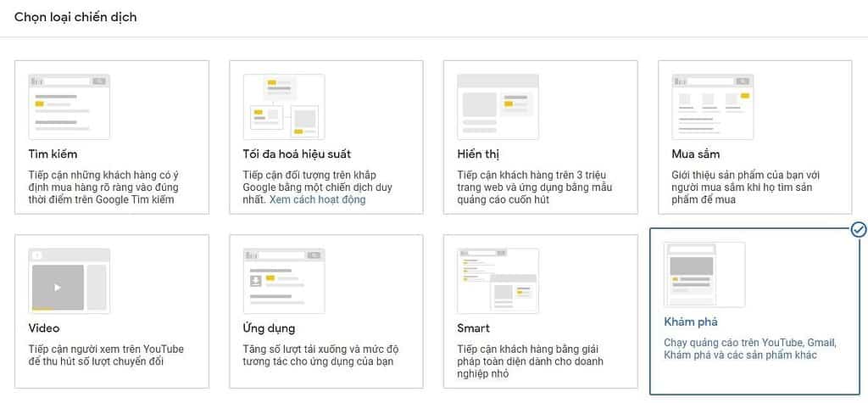The width and height of the screenshot is (868, 403).
Task: Click the Hiển thị description about 3 triệu trang web
Action: point(535,188)
